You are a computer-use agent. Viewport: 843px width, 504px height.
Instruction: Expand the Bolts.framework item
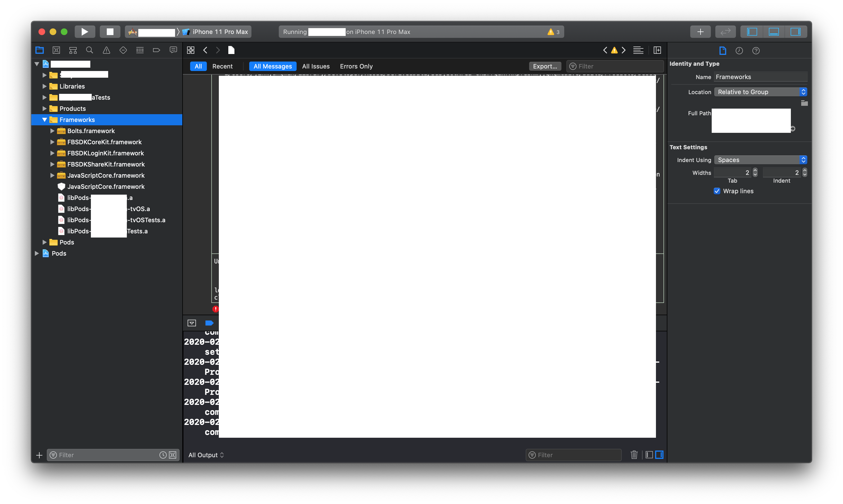[52, 131]
